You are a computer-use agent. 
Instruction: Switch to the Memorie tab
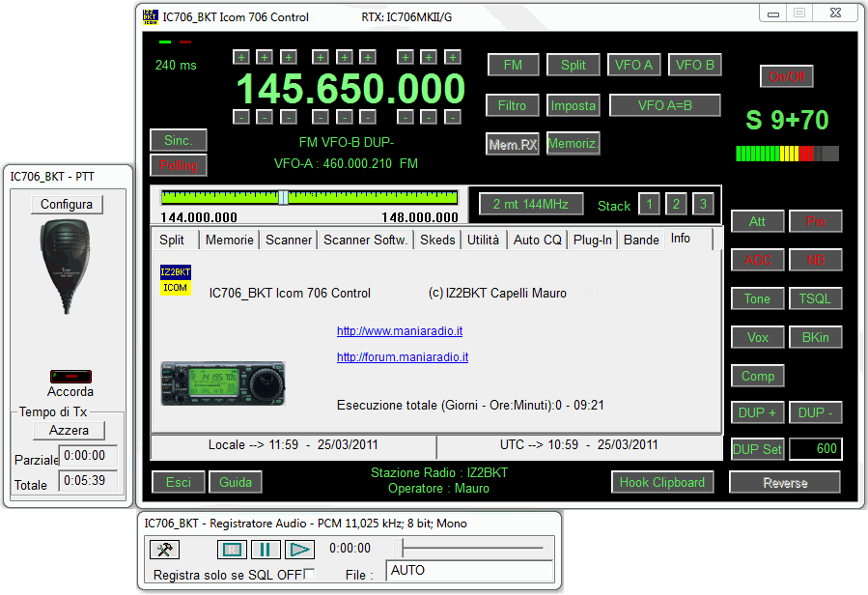pos(229,240)
